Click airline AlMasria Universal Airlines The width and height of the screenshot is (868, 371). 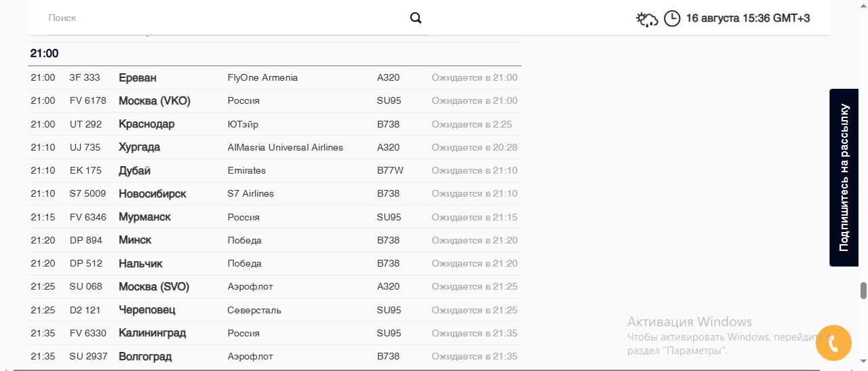point(285,147)
